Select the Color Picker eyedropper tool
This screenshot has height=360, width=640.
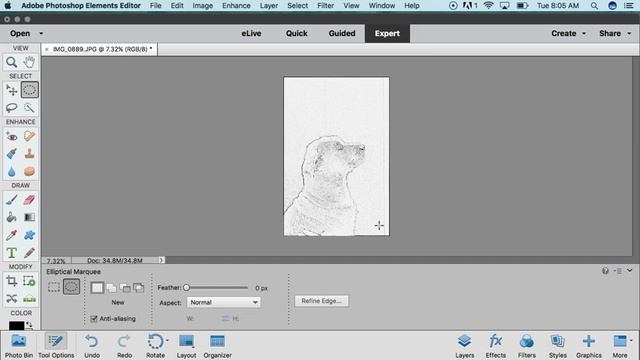11,235
